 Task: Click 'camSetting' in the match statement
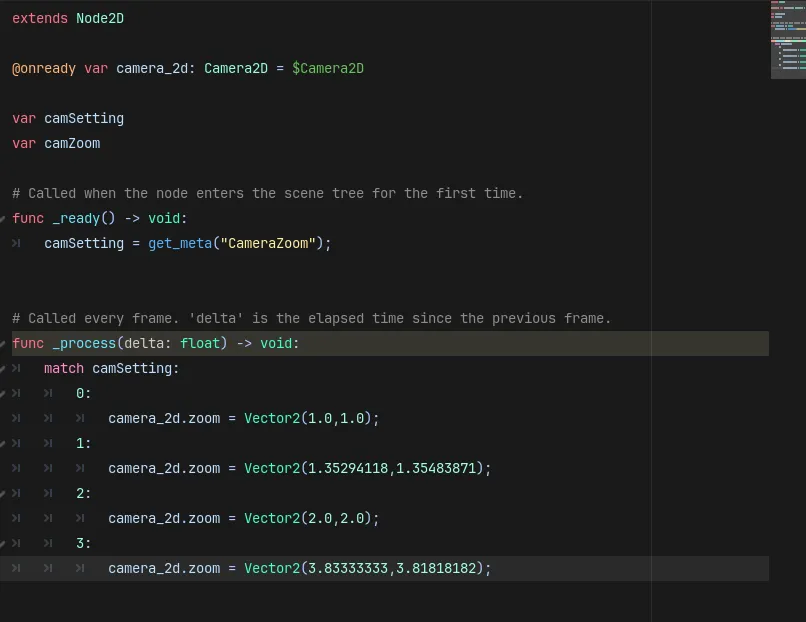click(x=132, y=369)
